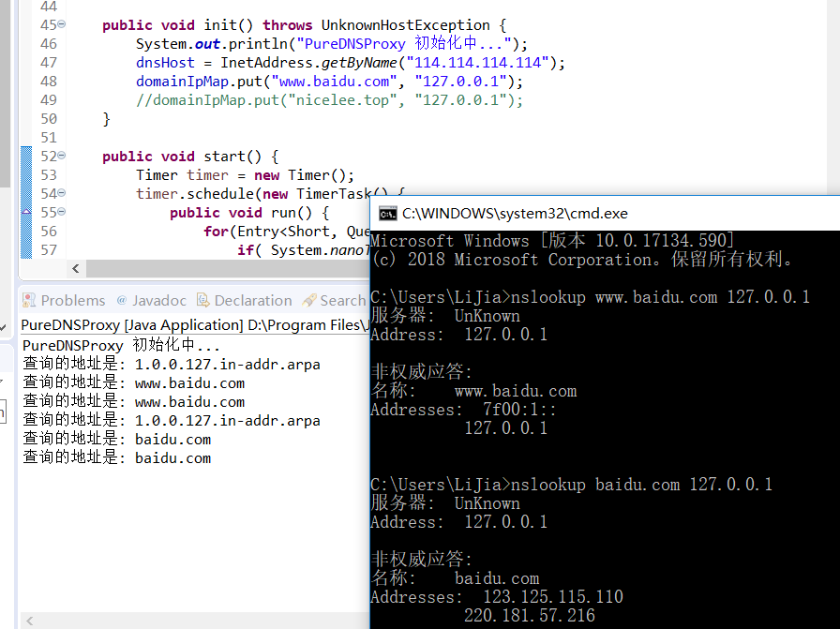Collapse the init() method at line 45
The width and height of the screenshot is (840, 629).
point(62,25)
